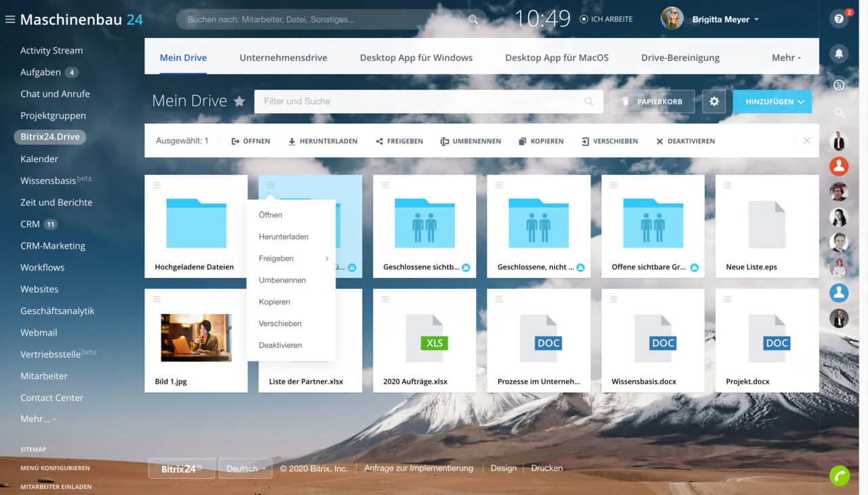Toggle handle on Bild 1.jpg tile
868x495 pixels.
pyautogui.click(x=157, y=299)
